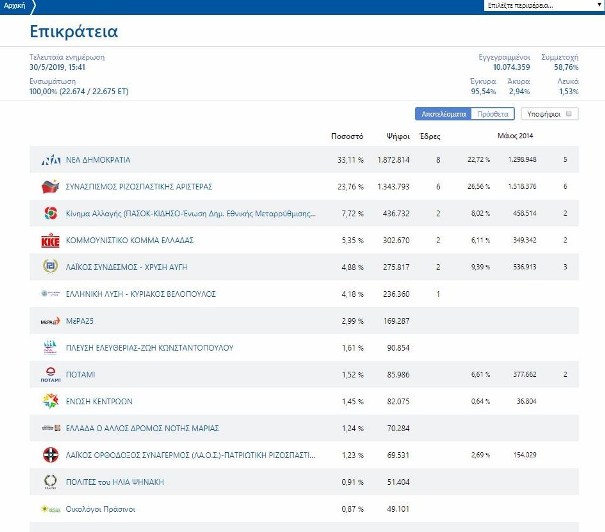
Task: Click the Έδρες column header
Action: [x=430, y=136]
